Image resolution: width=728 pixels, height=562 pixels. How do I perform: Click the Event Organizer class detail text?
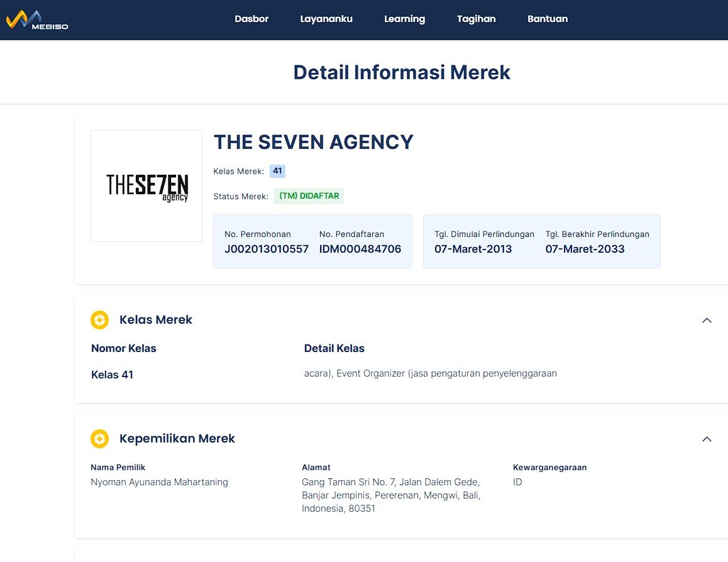click(x=431, y=373)
